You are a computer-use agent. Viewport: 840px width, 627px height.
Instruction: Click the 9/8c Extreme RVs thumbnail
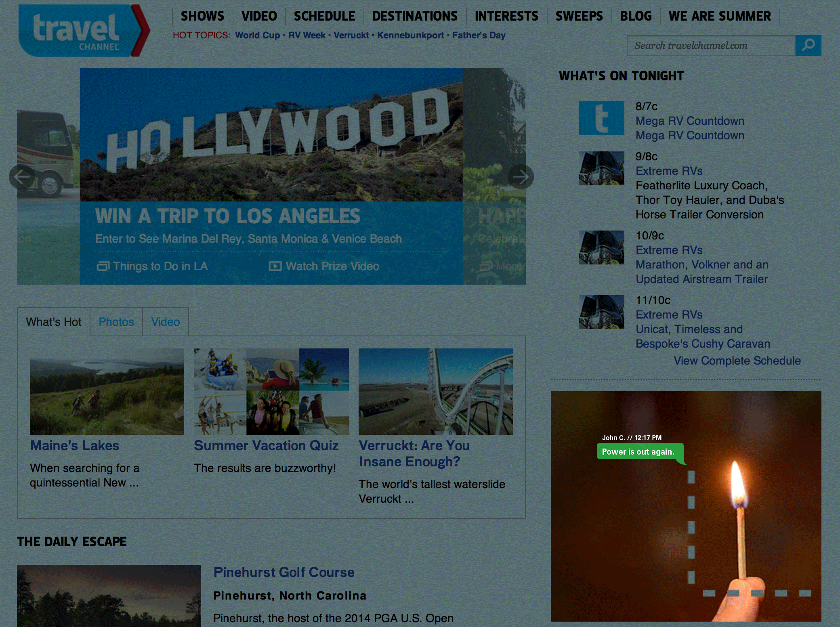click(x=601, y=168)
